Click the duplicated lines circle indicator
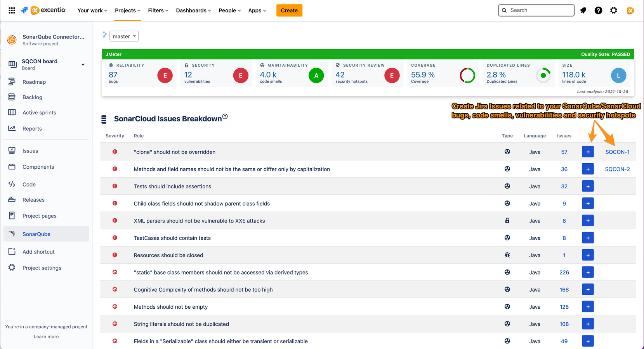644x349 pixels. (543, 76)
